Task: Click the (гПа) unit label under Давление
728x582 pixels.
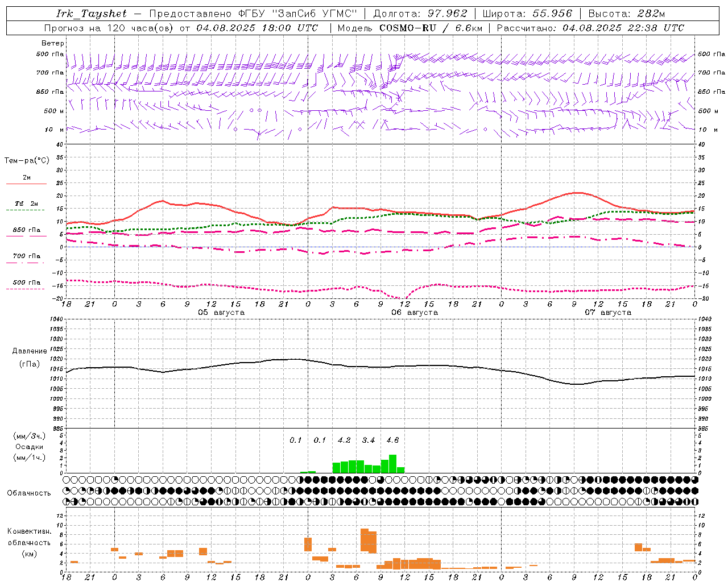Action: 30,364
